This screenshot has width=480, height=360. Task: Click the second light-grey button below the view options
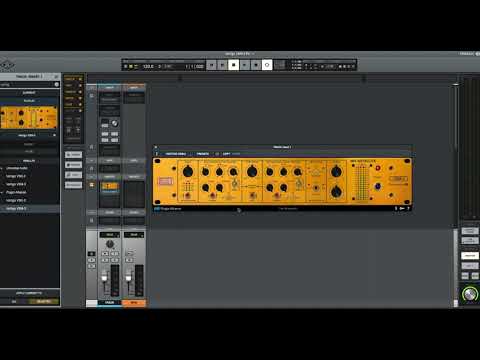(73, 165)
